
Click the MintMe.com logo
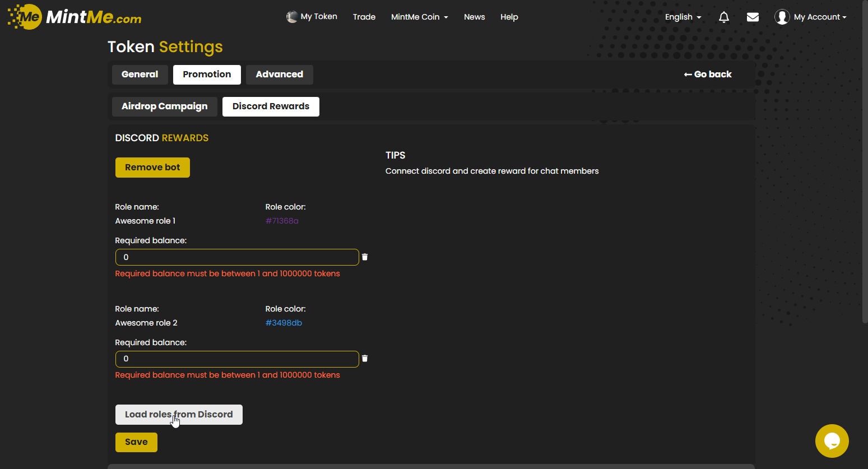(x=75, y=17)
